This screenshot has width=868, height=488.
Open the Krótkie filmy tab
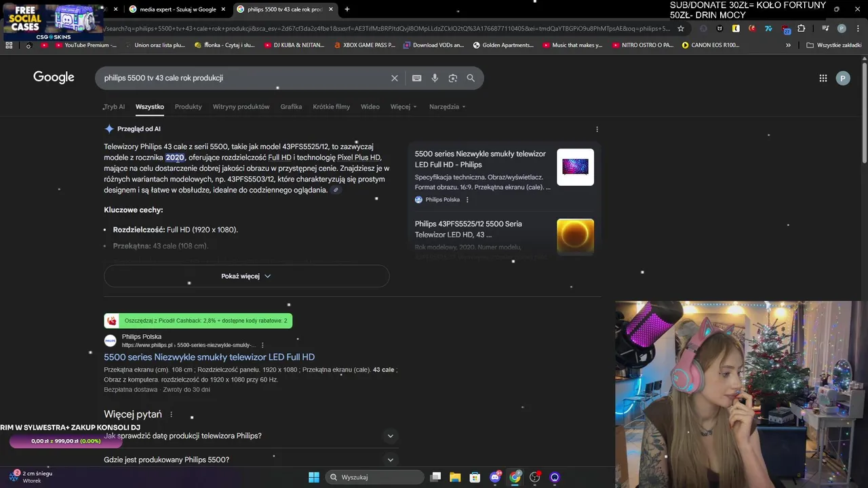coord(331,106)
